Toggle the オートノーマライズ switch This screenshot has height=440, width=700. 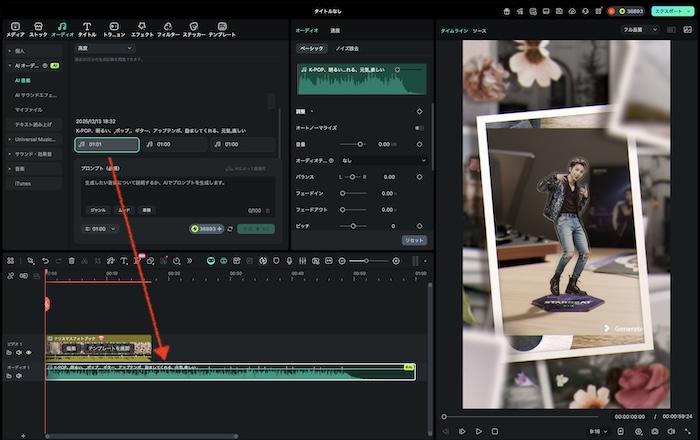(x=418, y=128)
